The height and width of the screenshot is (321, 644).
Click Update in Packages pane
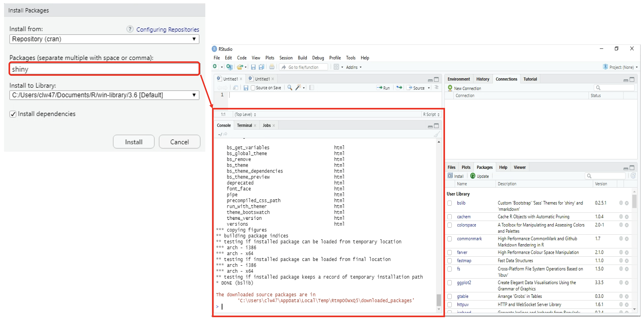(x=479, y=176)
